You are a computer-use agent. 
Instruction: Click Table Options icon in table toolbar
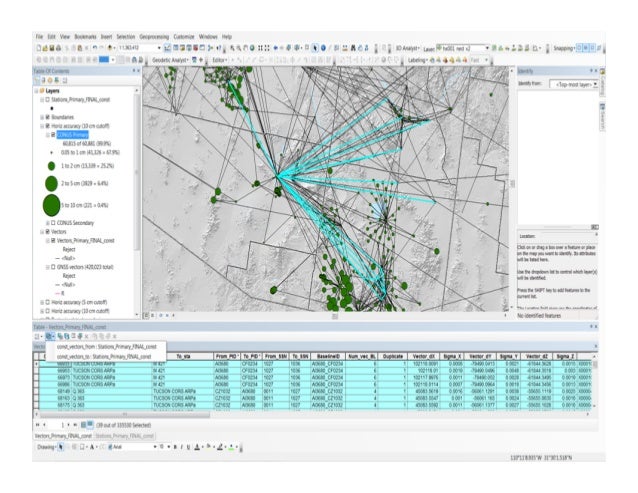coord(37,336)
